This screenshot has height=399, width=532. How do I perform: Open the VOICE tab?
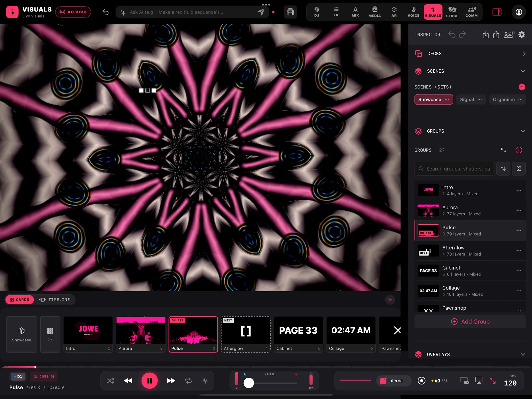coord(413,12)
